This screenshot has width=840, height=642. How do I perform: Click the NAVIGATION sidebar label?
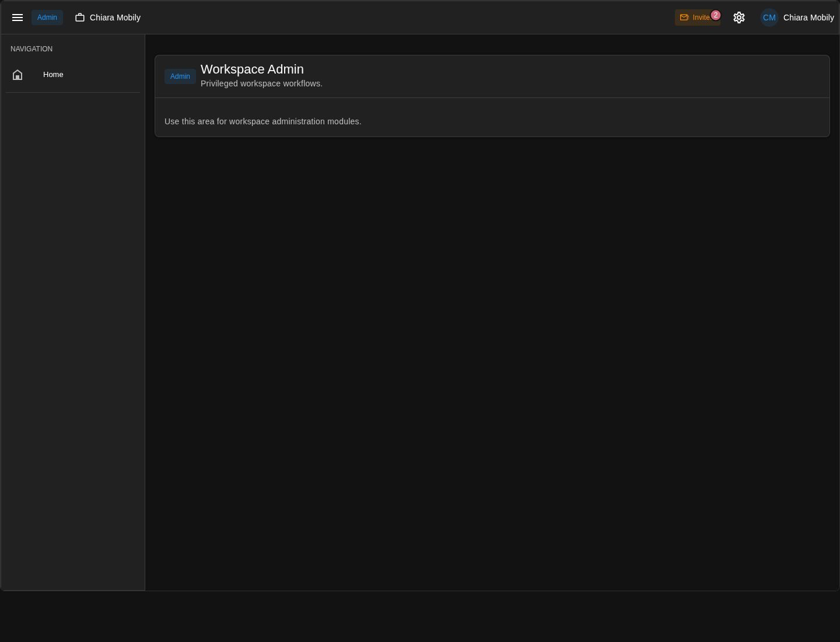32,49
